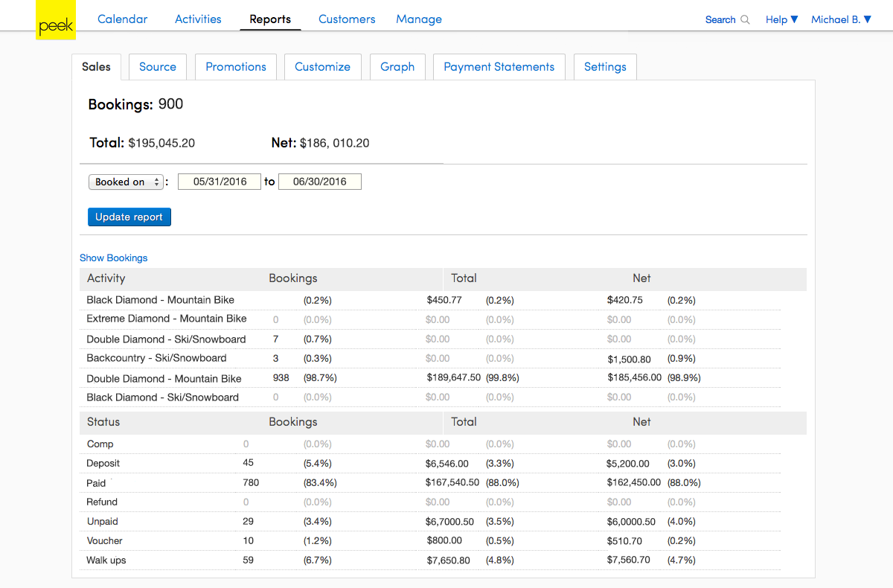Click the overall Net $186, 010.20 amount

coord(335,143)
